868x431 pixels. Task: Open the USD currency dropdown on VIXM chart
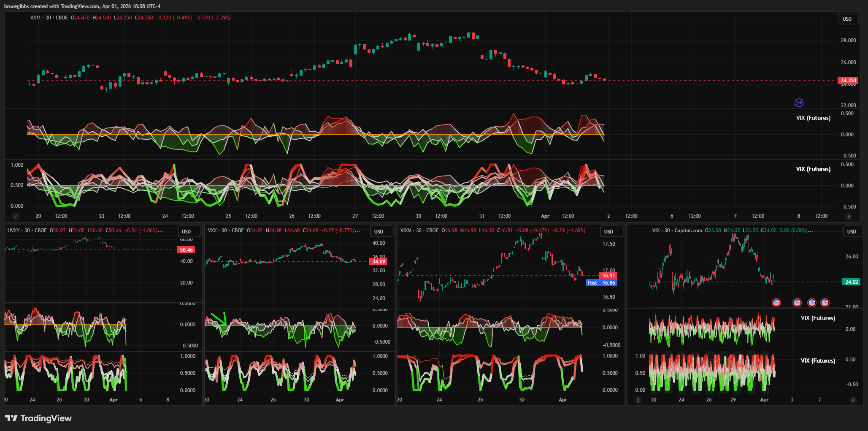pos(608,232)
